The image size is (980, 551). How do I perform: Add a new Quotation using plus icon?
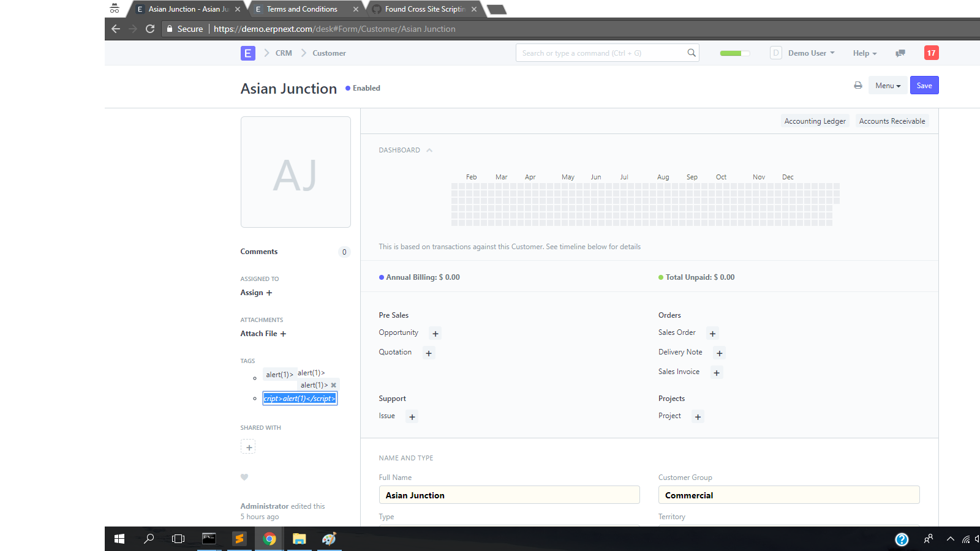[x=428, y=353]
